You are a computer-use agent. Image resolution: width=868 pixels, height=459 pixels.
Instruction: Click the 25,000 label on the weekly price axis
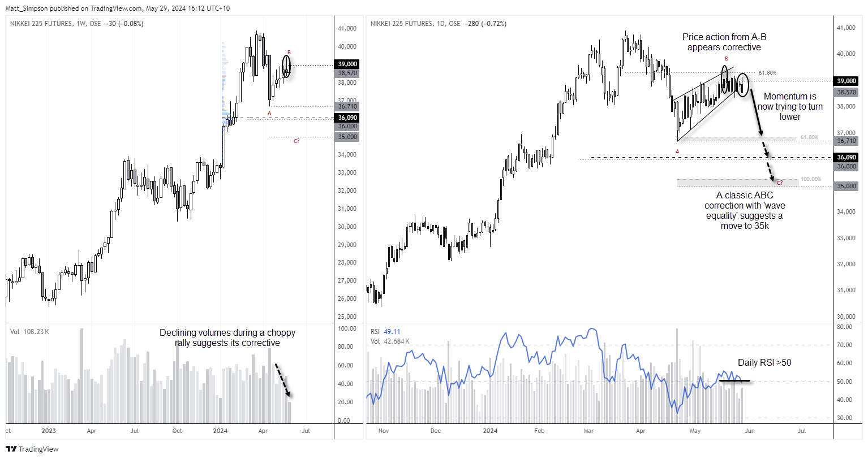[347, 317]
